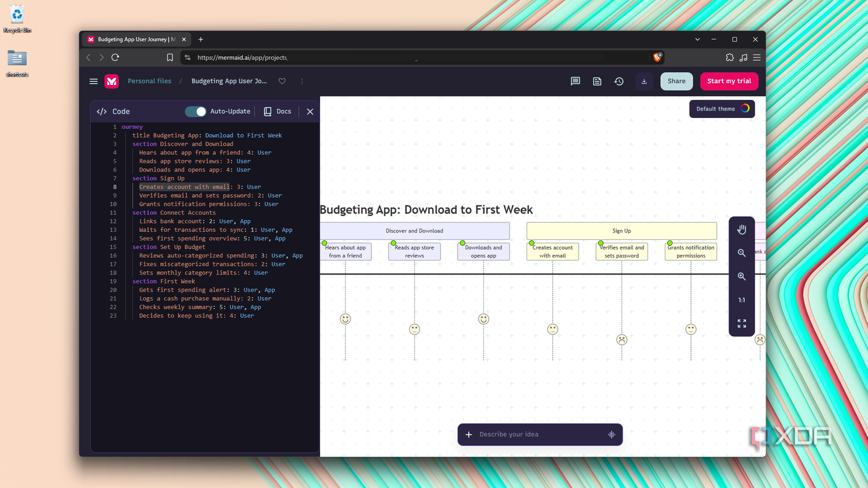The height and width of the screenshot is (488, 868).
Task: Open a new browser tab
Action: [x=201, y=39]
